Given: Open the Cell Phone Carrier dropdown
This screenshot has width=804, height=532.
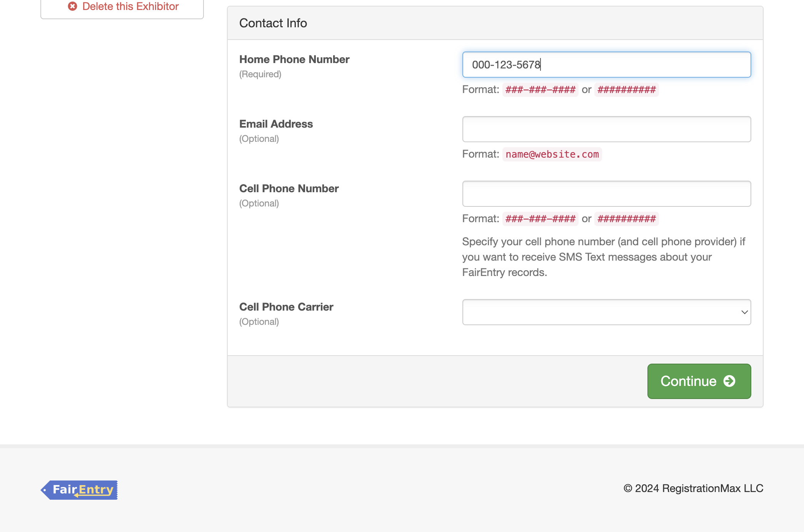Looking at the screenshot, I should pyautogui.click(x=606, y=312).
